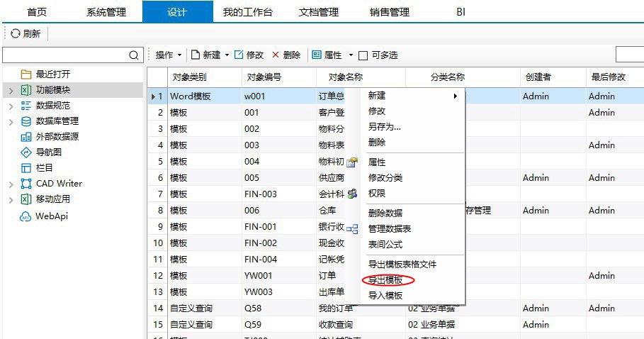This screenshot has height=339, width=644.
Task: Open the 新建 dropdown arrow in toolbar
Action: (227, 55)
